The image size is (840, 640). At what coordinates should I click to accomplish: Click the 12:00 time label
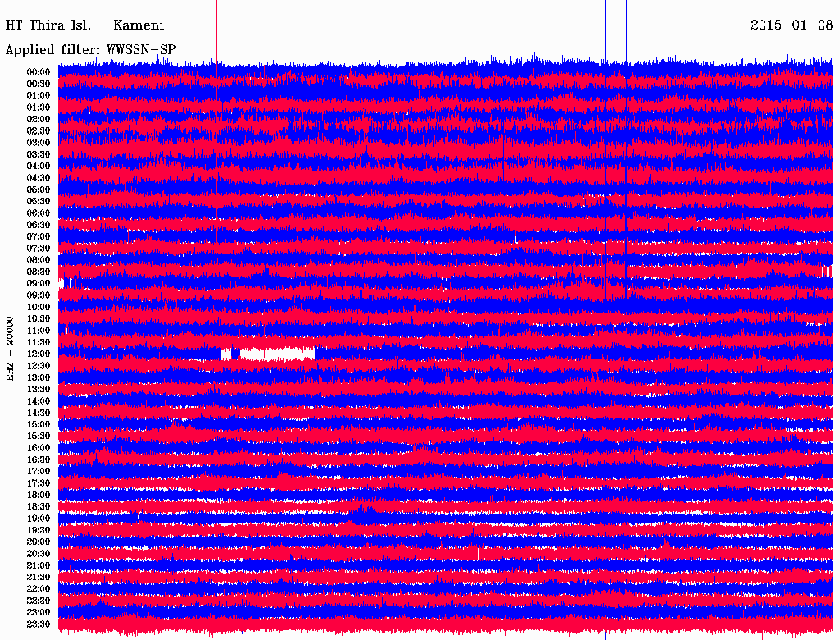pyautogui.click(x=39, y=354)
